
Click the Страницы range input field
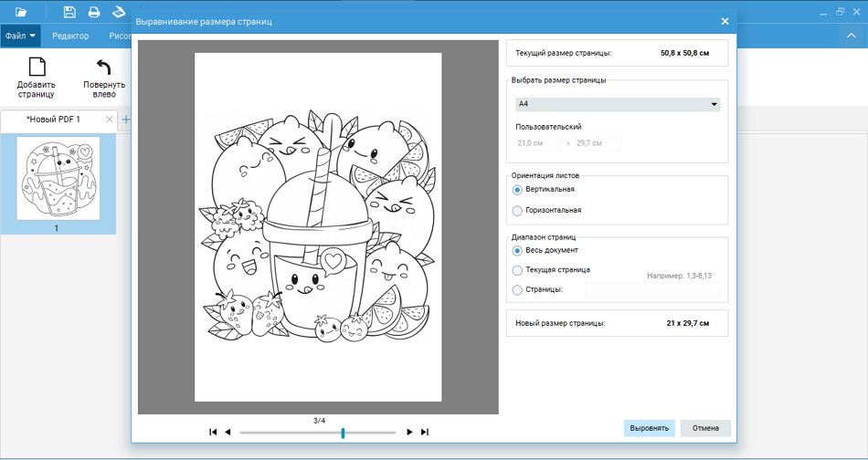pyautogui.click(x=652, y=289)
